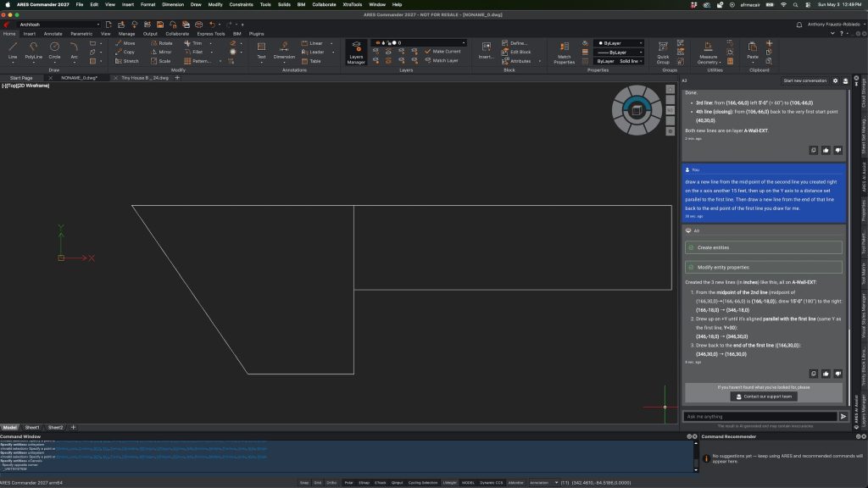This screenshot has height=488, width=868.
Task: Select the Circle tool
Action: coord(54,50)
